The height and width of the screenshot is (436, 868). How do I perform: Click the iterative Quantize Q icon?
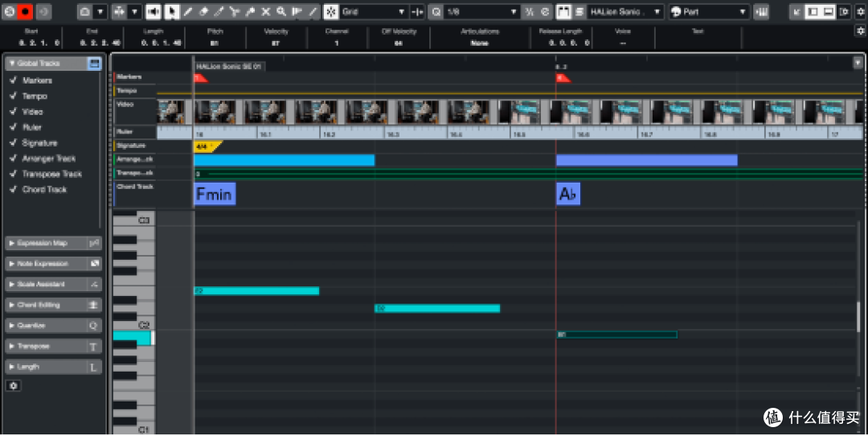[x=436, y=11]
